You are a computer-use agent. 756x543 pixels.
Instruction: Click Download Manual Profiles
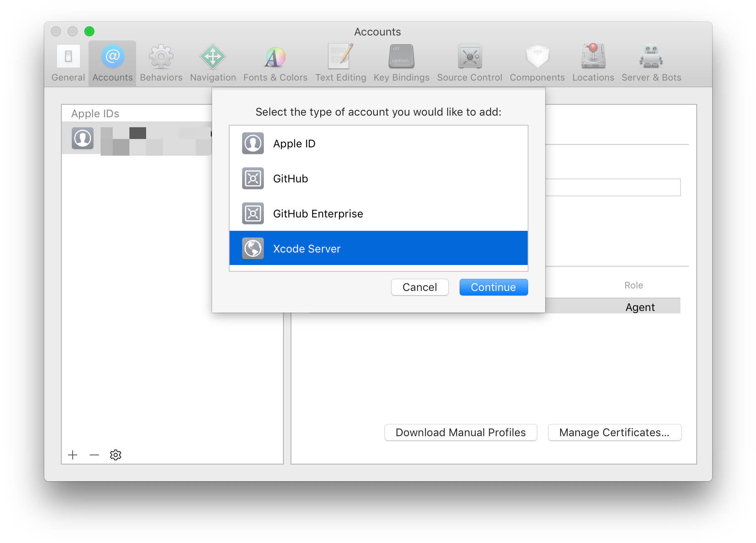coord(460,432)
